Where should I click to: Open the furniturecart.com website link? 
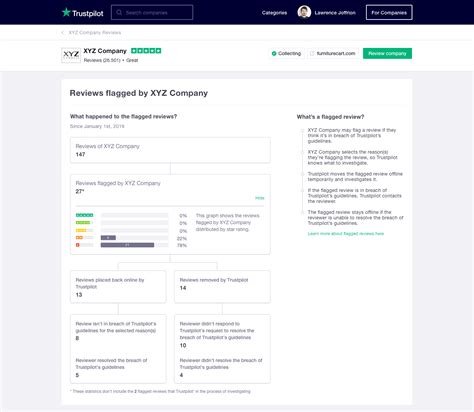(333, 53)
